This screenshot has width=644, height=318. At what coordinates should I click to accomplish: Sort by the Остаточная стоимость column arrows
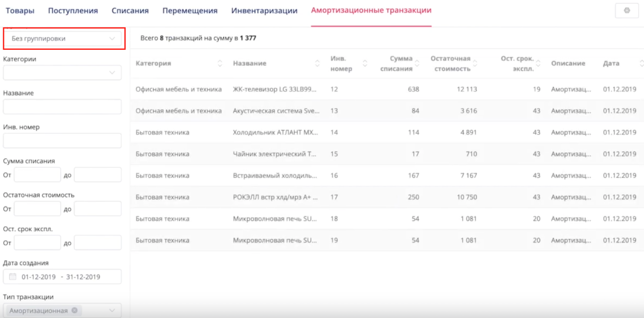click(x=475, y=63)
